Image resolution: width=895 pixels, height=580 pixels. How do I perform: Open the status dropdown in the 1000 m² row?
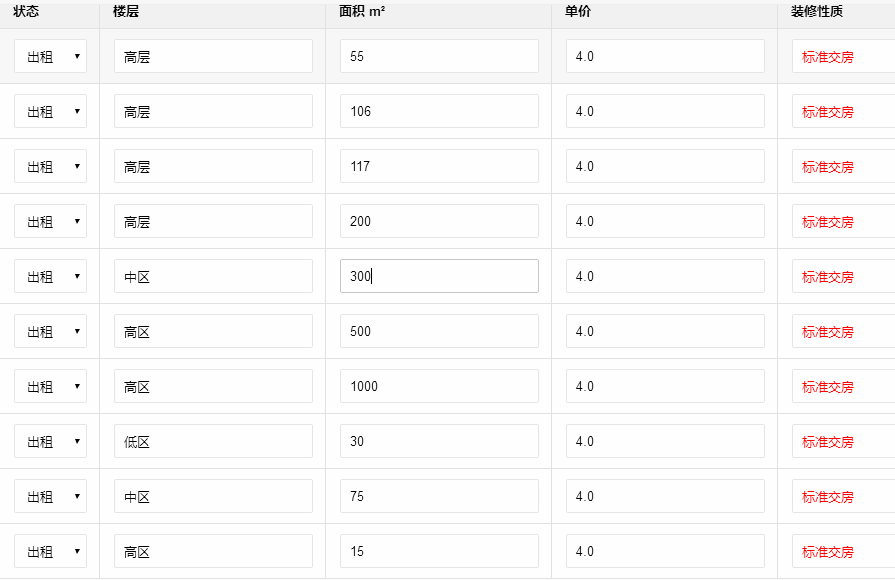[50, 387]
